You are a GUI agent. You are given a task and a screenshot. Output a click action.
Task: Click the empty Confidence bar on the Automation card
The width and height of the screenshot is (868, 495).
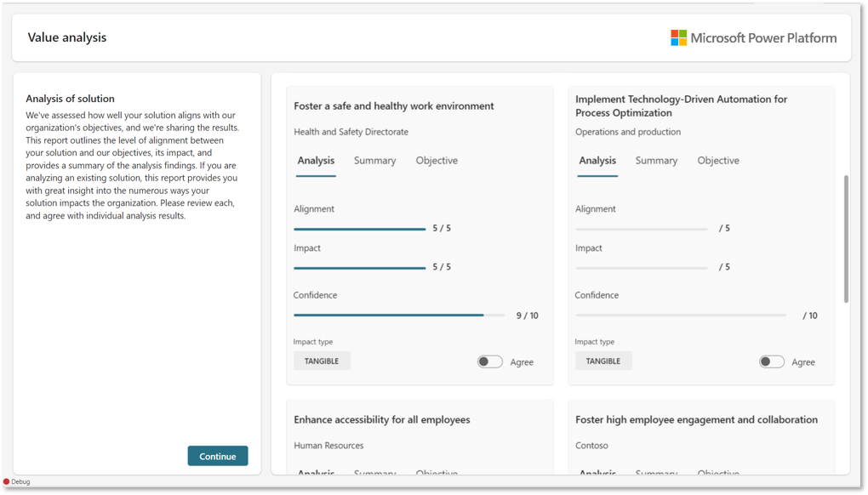coord(681,315)
